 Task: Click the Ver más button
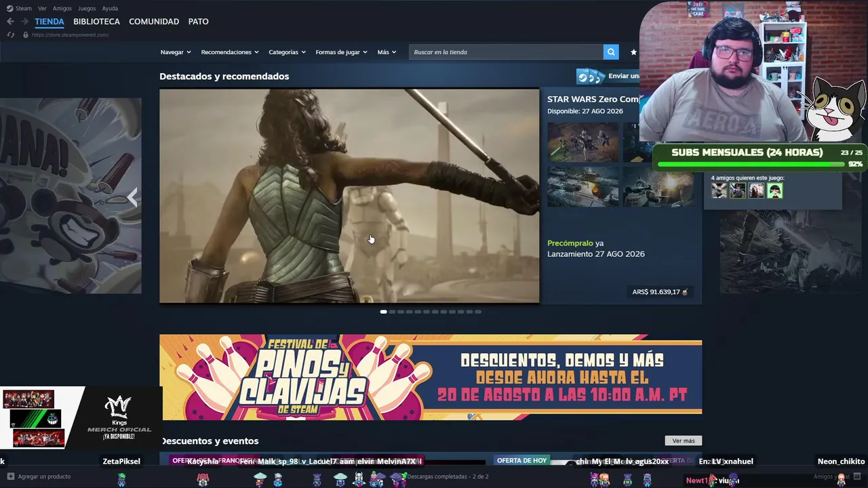684,441
